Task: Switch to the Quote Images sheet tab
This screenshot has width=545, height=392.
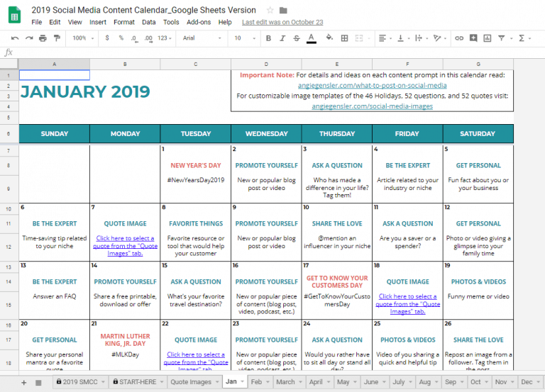Action: (194, 382)
